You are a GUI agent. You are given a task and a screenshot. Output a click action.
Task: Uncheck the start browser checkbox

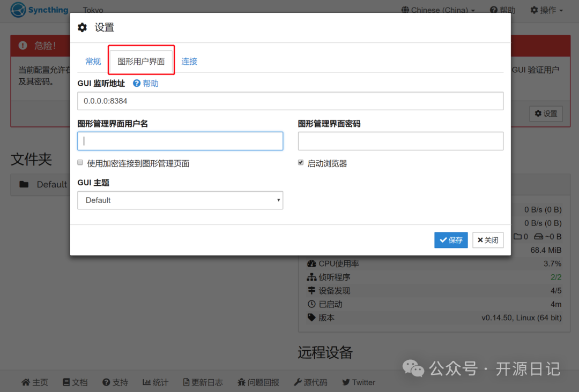301,163
